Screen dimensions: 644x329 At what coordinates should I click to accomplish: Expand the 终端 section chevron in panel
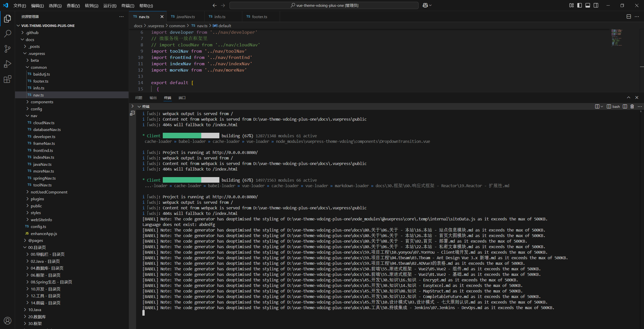(x=139, y=107)
